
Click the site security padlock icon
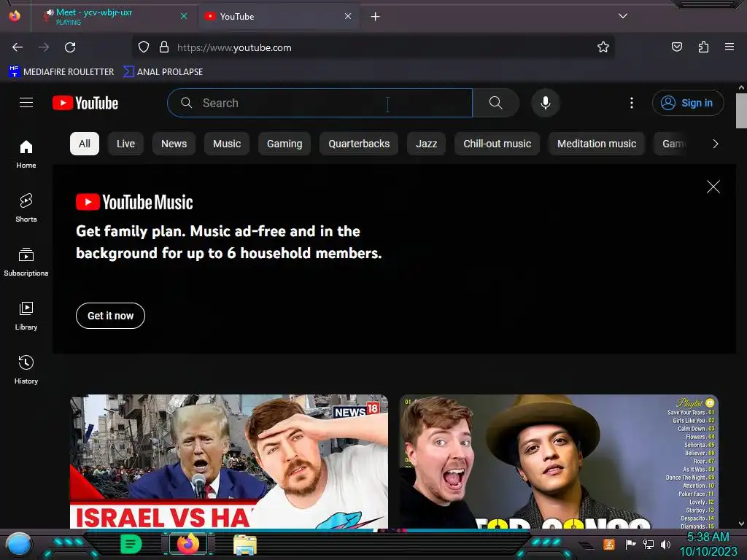[x=164, y=47]
